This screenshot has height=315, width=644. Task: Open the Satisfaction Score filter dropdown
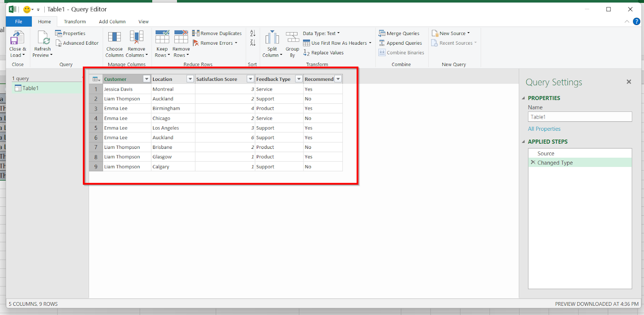tap(250, 79)
